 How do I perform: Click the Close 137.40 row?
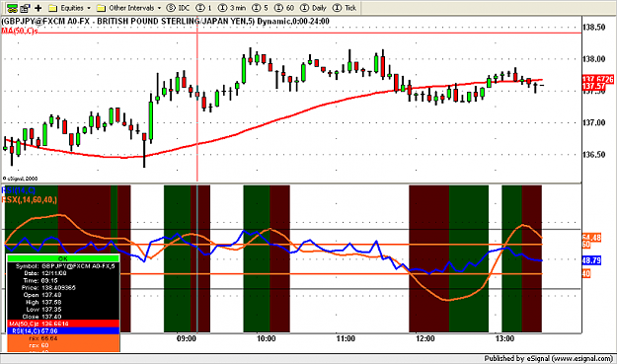(x=63, y=317)
